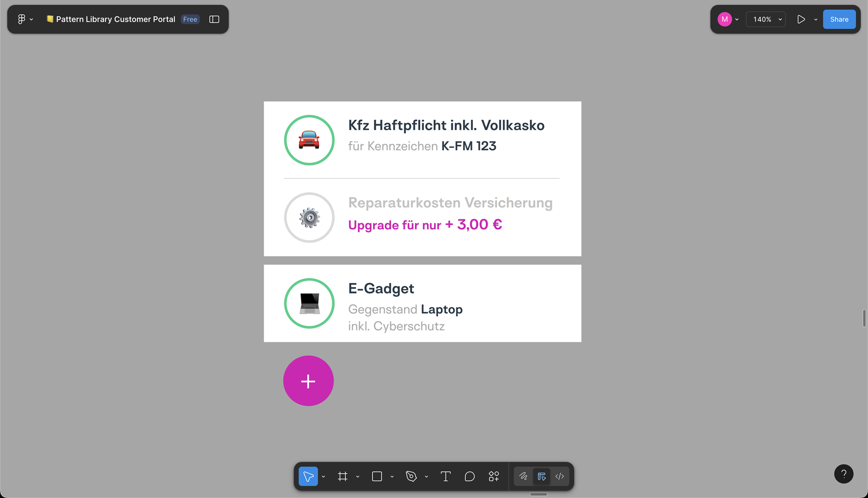Viewport: 868px width, 498px height.
Task: Toggle the left sidebar visibility
Action: pyautogui.click(x=214, y=19)
